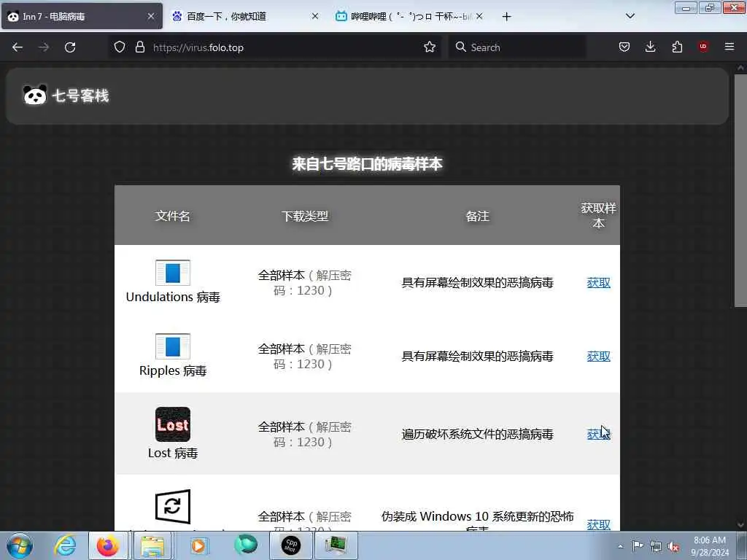Open the computer monitor app on taskbar
This screenshot has height=560, width=747.
[x=336, y=545]
